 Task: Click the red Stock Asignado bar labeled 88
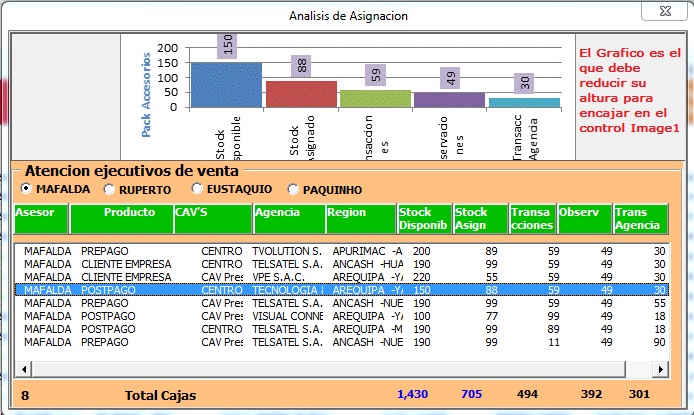[301, 94]
